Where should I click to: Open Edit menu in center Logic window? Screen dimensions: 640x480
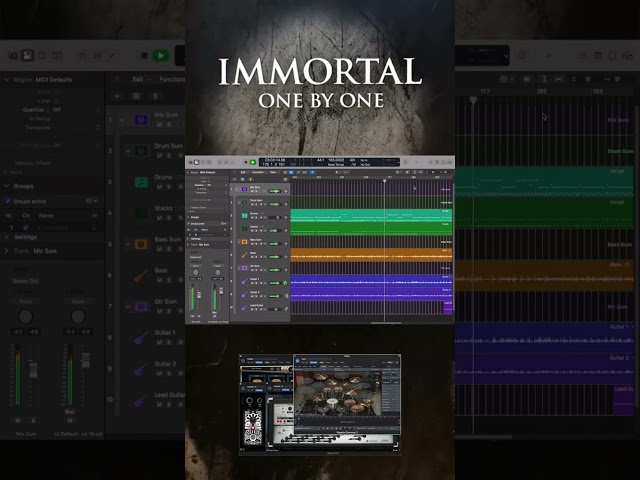(243, 172)
